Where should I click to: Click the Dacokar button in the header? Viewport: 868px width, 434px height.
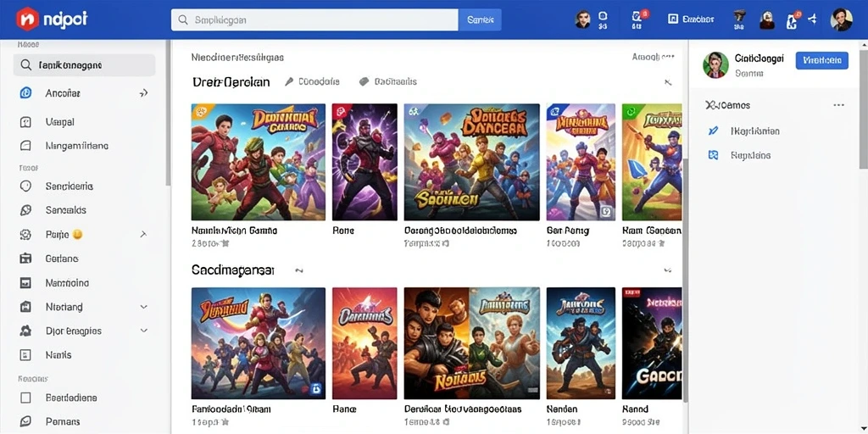(x=691, y=19)
